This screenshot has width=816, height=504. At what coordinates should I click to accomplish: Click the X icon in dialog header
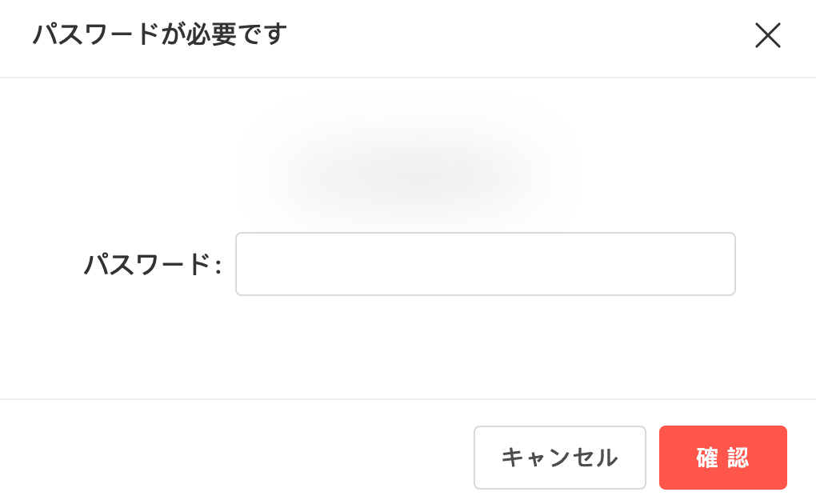point(768,35)
